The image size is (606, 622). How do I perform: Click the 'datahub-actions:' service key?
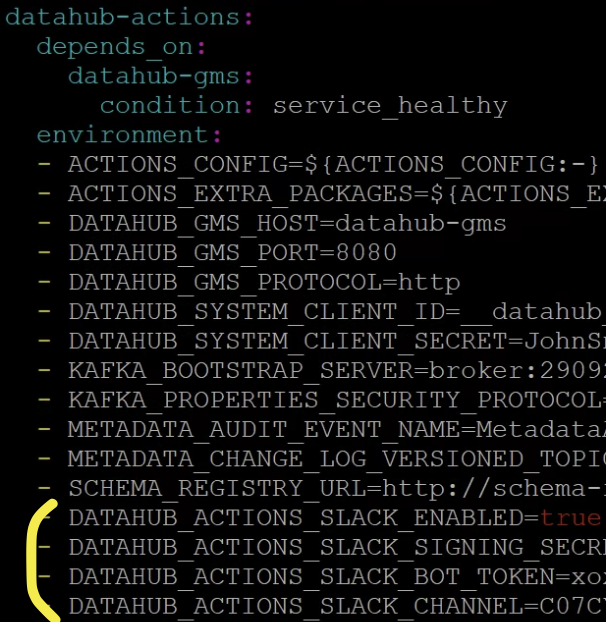[x=129, y=18]
